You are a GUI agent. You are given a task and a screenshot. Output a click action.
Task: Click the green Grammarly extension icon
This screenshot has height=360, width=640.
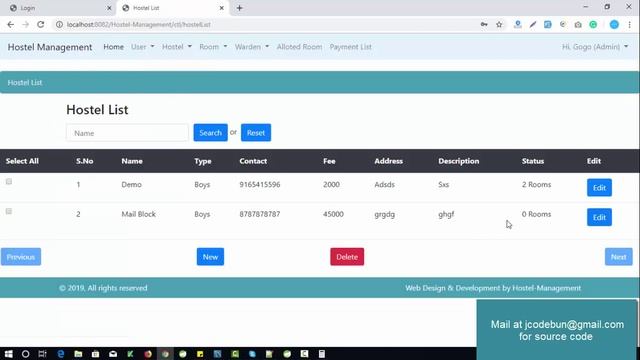(593, 24)
